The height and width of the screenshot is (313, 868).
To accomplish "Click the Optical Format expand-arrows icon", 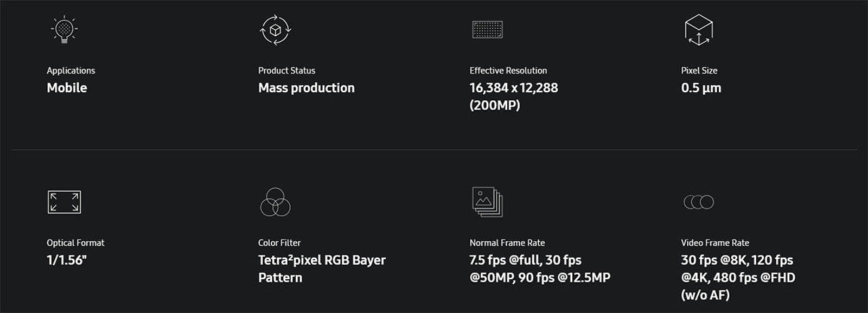I will [64, 202].
